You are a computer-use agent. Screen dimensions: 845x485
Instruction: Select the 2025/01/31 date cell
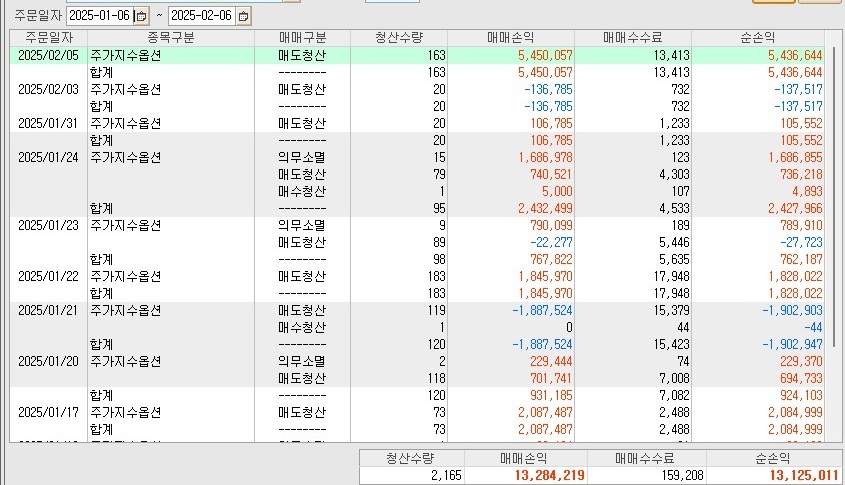tap(49, 123)
